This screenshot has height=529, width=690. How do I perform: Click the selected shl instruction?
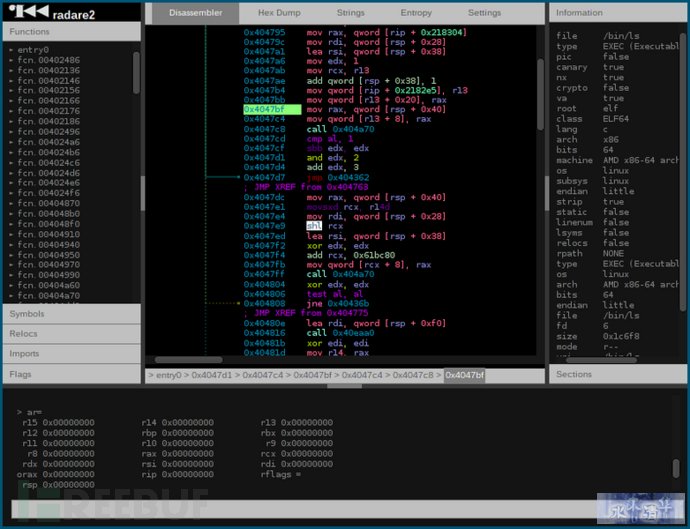coord(314,226)
